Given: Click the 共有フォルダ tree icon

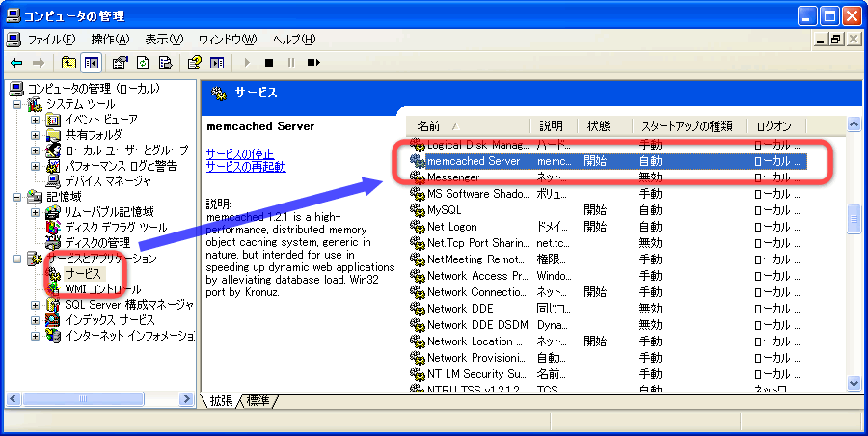Looking at the screenshot, I should 54,135.
